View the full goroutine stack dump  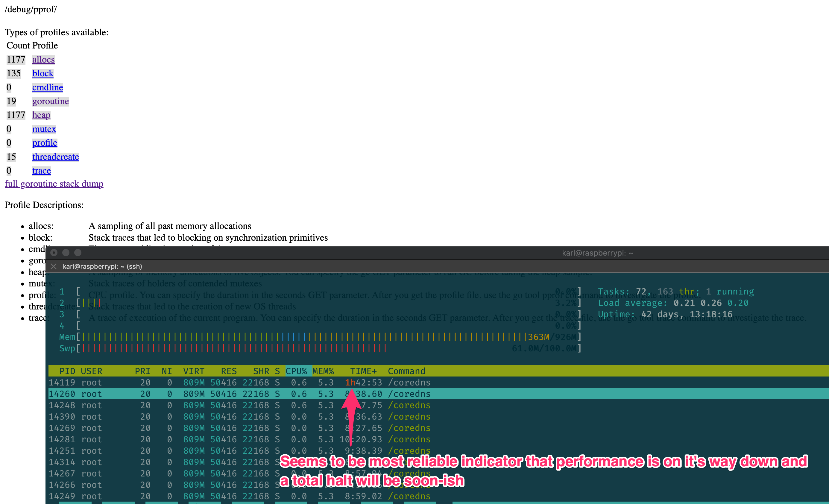click(54, 184)
